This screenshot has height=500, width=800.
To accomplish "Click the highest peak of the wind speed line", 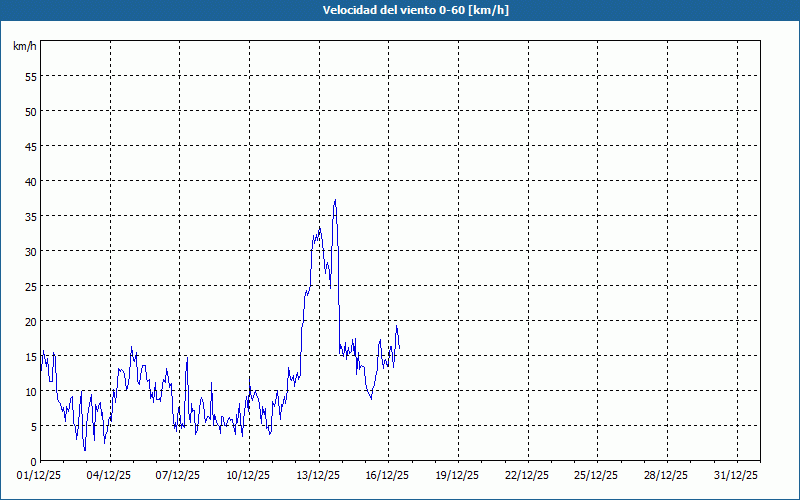I will 335,200.
